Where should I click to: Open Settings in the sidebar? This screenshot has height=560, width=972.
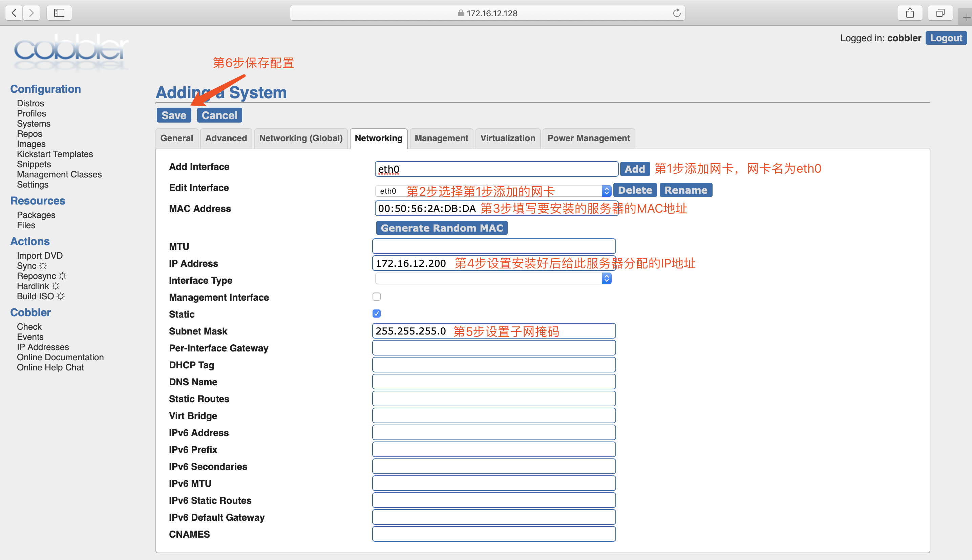33,185
